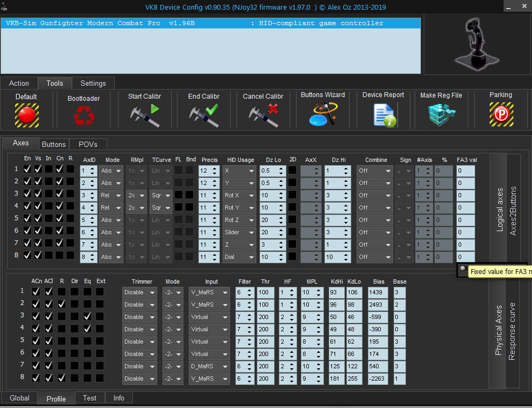This screenshot has width=532, height=408.
Task: Enable the Cn checkbox for axis 8
Action: [60, 255]
